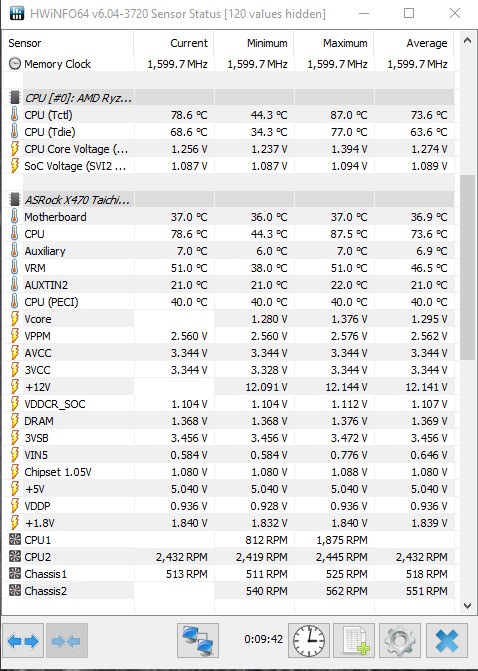The image size is (478, 671).
Task: Select the +1.8V sensor label
Action: (40, 523)
